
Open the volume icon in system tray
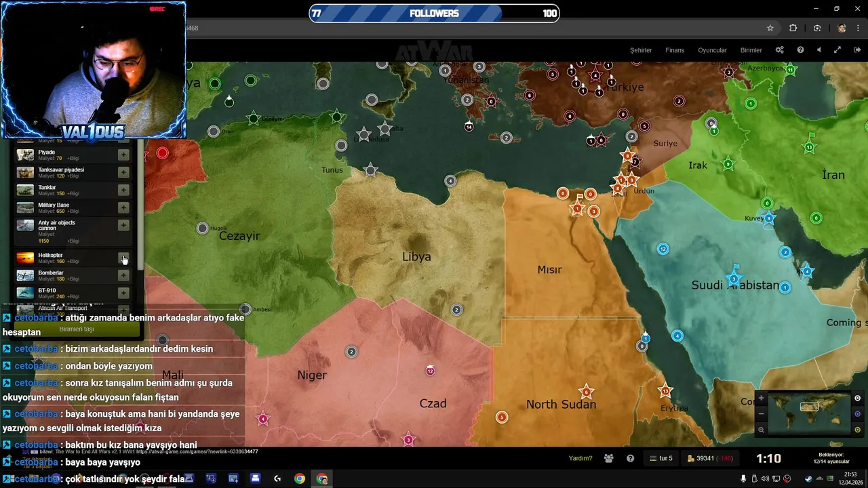tap(766, 479)
